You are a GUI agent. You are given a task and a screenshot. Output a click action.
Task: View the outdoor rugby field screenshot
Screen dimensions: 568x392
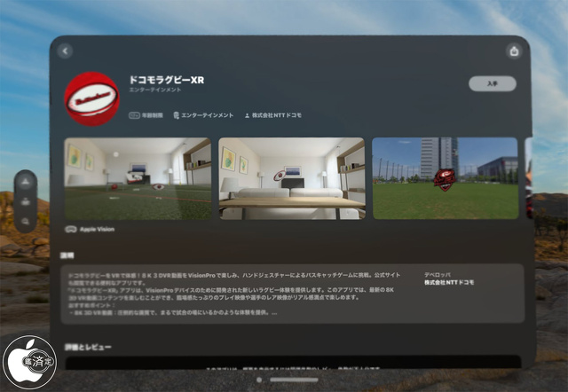click(x=445, y=178)
